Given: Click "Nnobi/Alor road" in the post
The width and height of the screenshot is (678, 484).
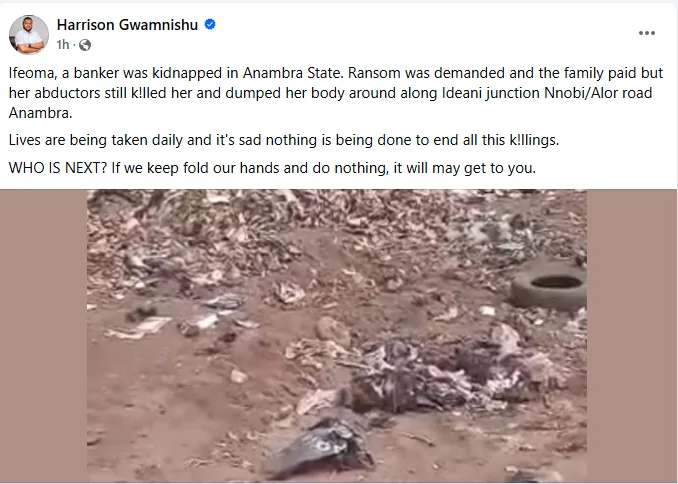Looking at the screenshot, I should [598, 93].
